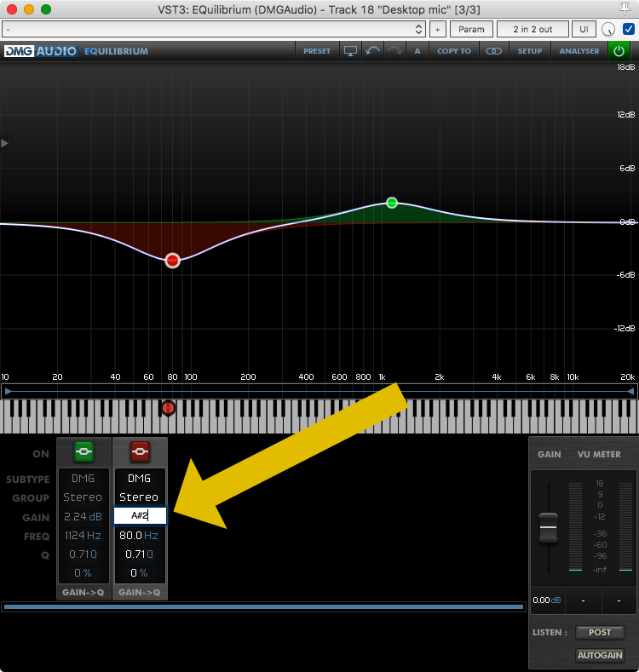Click the red band node on EQ curve
Viewport: 639px width, 672px height.
coord(173,261)
